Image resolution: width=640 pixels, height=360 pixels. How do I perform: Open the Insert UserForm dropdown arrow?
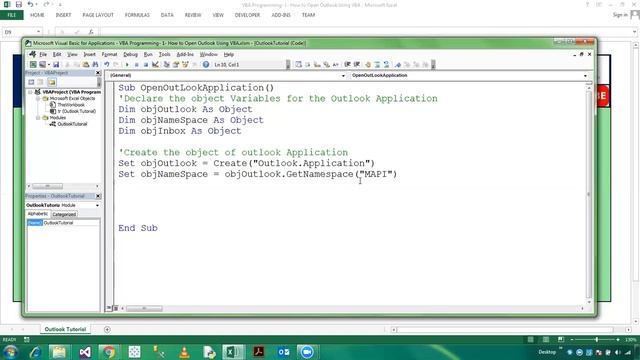tap(49, 64)
